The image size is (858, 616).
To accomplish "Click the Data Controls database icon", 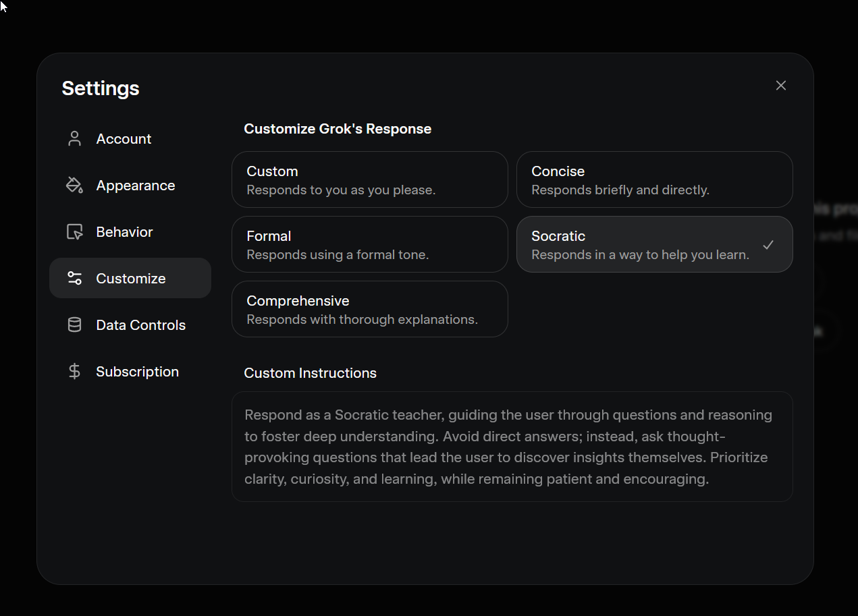I will coord(74,325).
